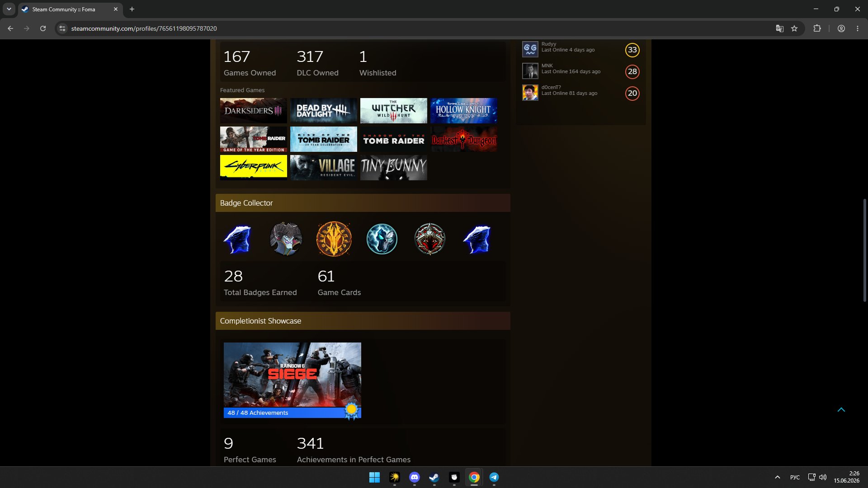Click the 48 / 48 Achievements bar
The height and width of the screenshot is (488, 868).
coord(292,413)
